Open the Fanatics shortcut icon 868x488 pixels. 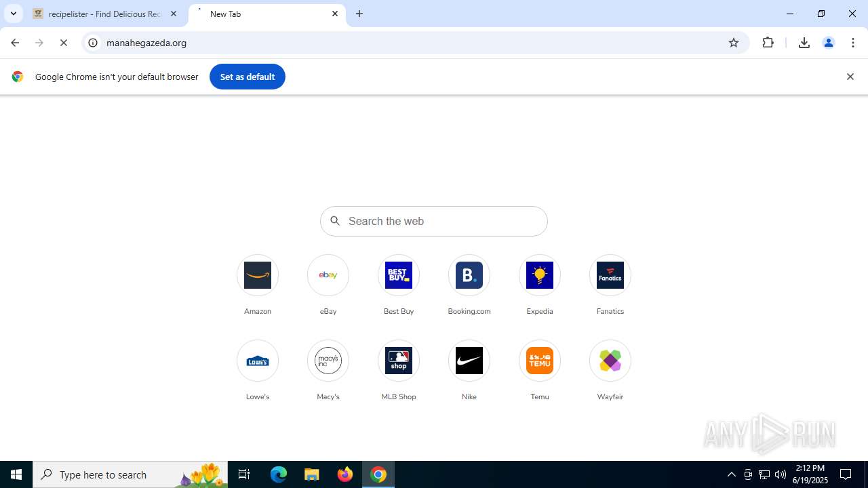610,275
